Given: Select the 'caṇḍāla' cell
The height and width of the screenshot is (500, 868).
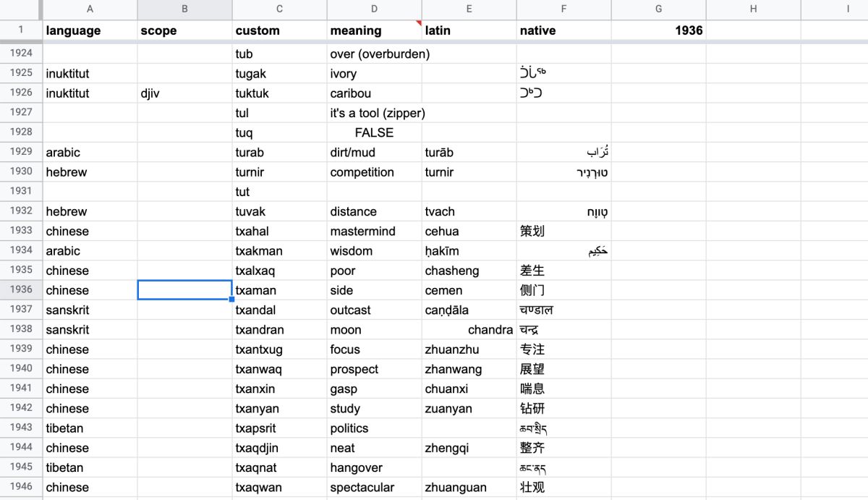Looking at the screenshot, I should click(469, 310).
